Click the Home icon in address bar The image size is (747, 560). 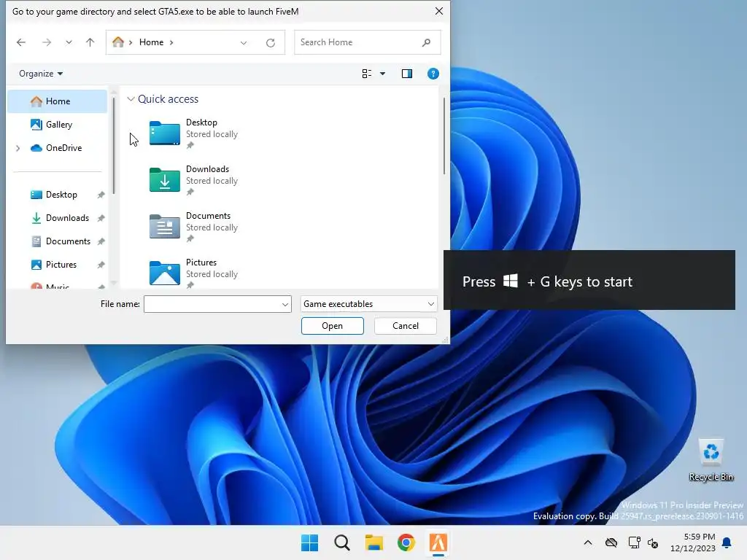click(118, 42)
